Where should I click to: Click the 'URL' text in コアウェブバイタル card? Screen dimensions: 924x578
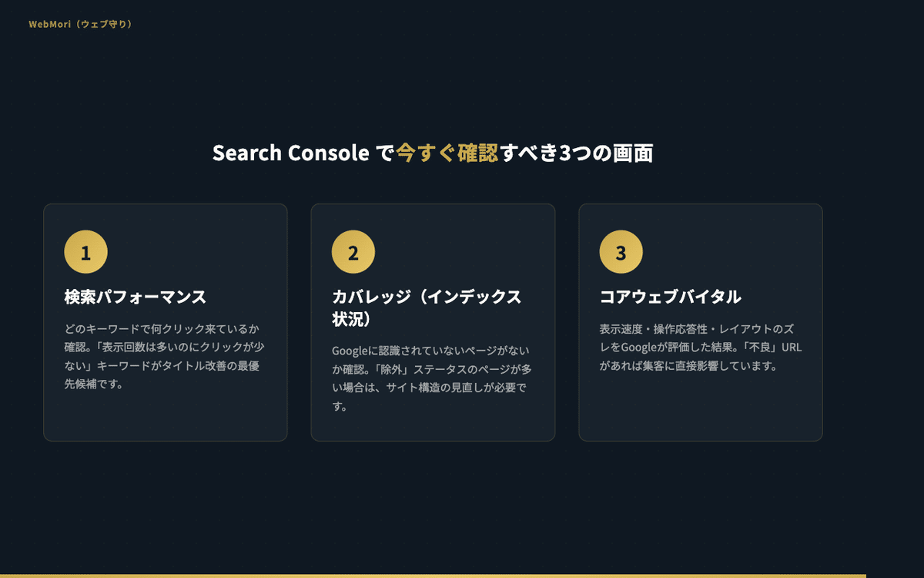[792, 348]
